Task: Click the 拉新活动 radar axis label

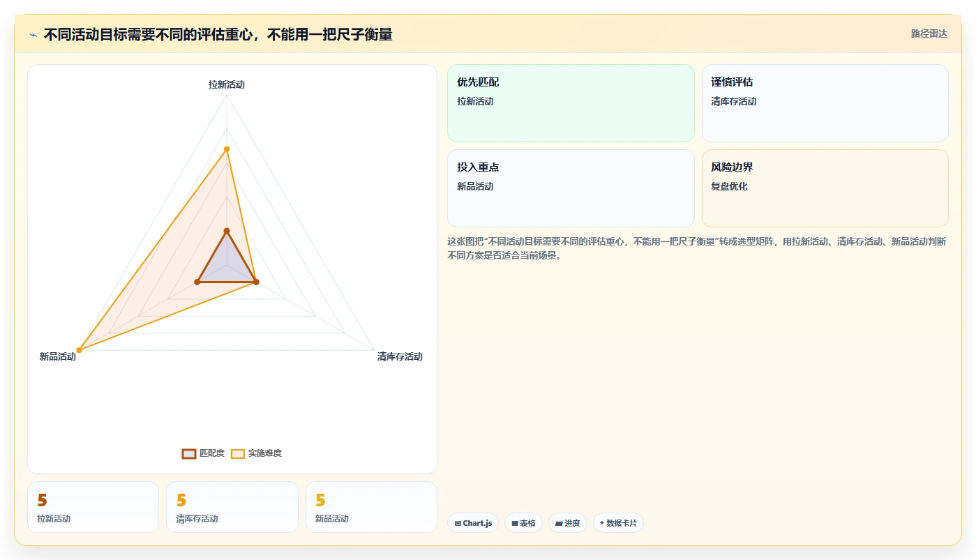Action: click(x=227, y=84)
